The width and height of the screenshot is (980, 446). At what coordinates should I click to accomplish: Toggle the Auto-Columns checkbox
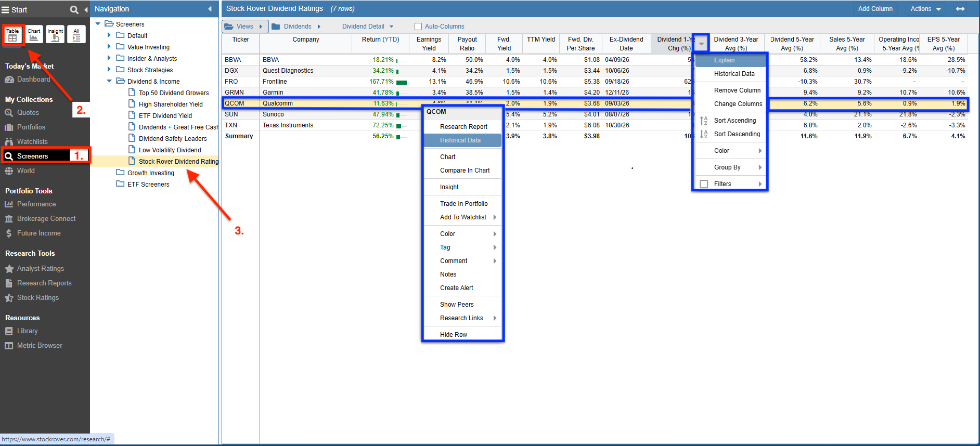click(418, 27)
